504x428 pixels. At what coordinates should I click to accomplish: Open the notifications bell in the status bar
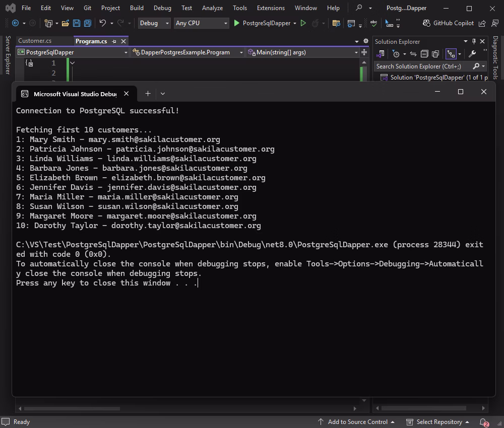(482, 422)
